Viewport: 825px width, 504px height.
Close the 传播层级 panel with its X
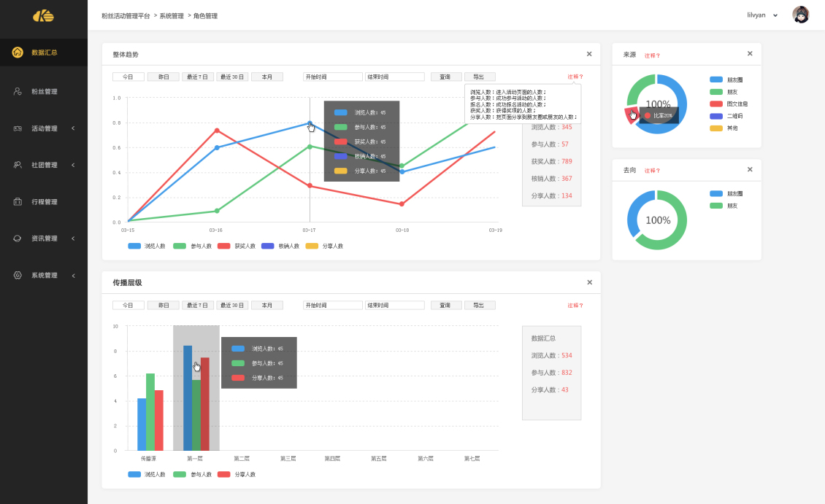click(589, 282)
